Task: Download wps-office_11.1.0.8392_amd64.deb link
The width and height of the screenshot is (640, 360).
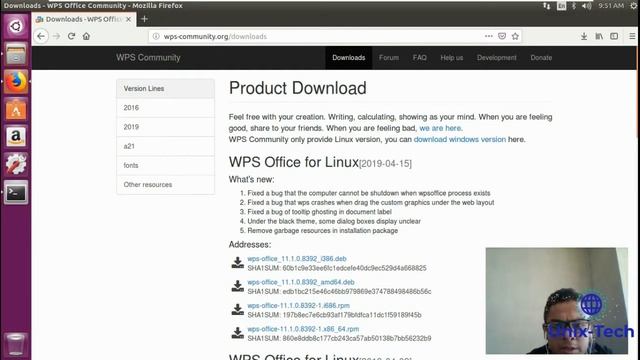Action: coord(301,282)
